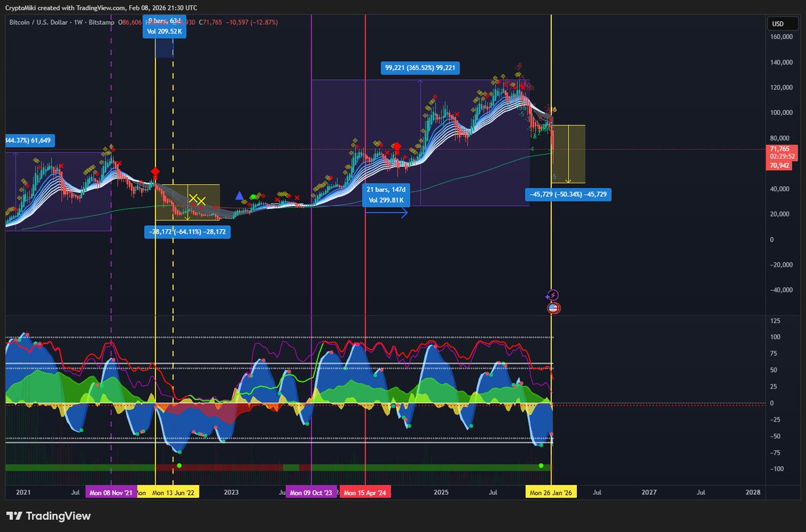
Task: Select the 99,221 (365.52%) measure label
Action: pyautogui.click(x=420, y=67)
